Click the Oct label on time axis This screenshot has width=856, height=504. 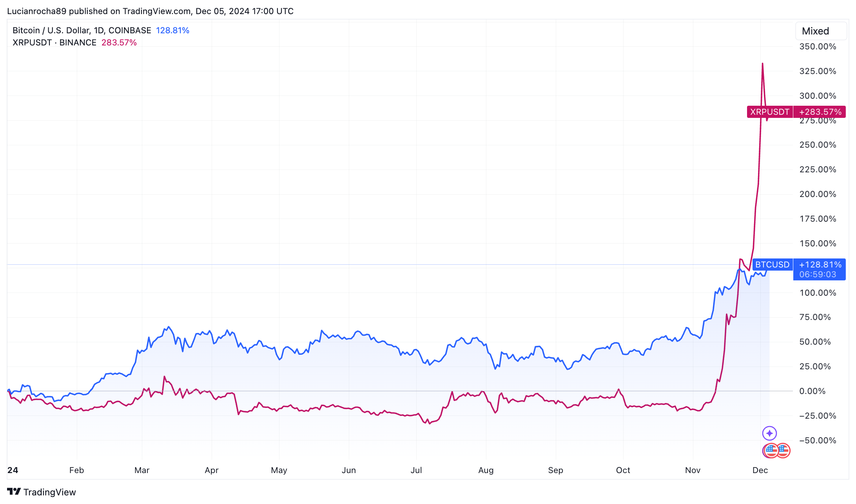coord(623,470)
